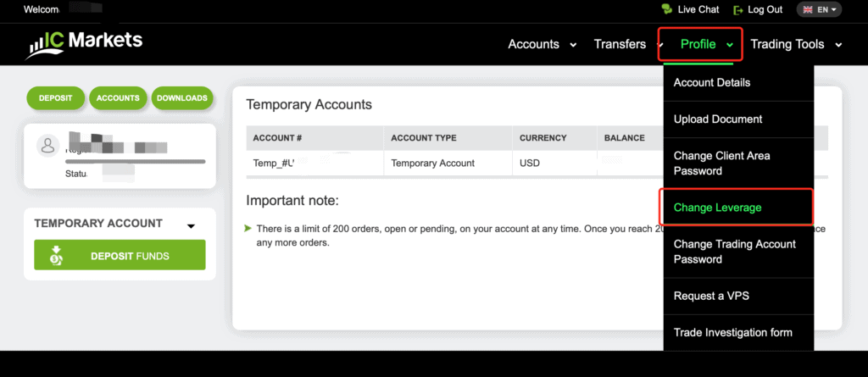Click the DOWNLOADS pill button

point(182,98)
